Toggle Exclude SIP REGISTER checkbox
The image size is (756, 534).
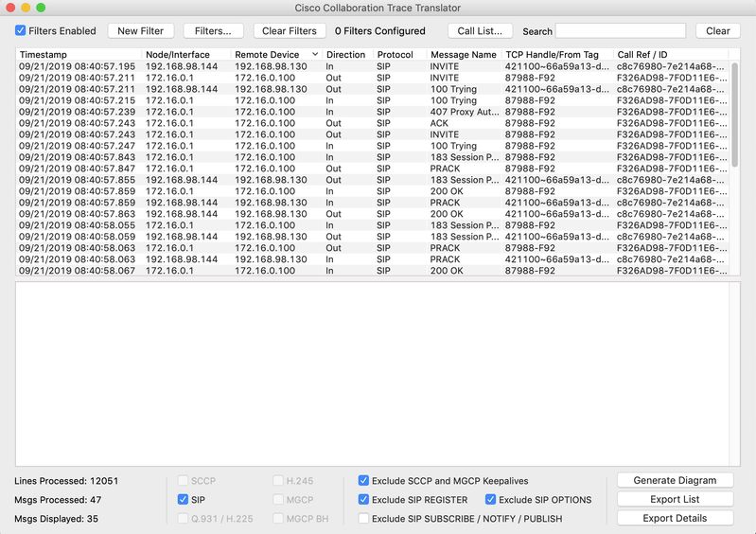tap(363, 499)
